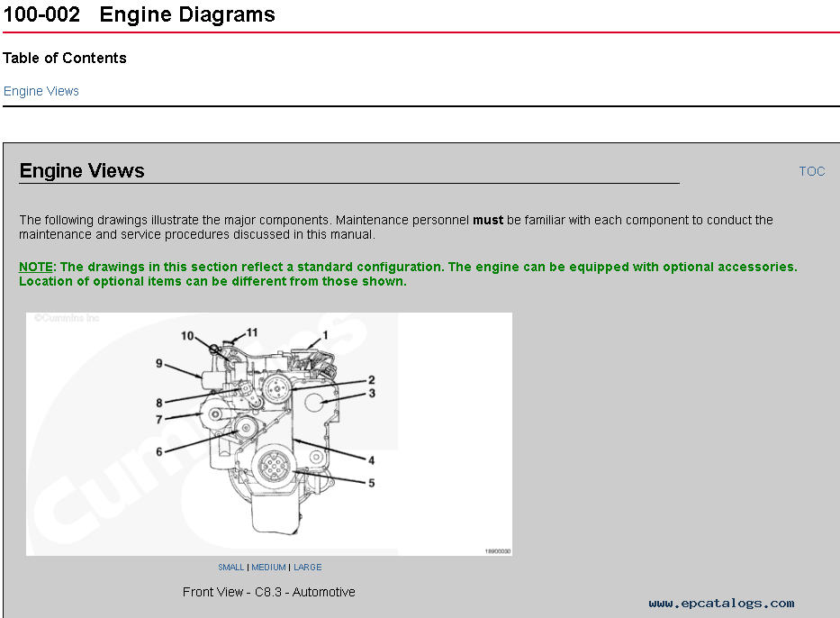This screenshot has width=840, height=618.
Task: Select the caption 'Front View - C8.3 - Automotive'
Action: point(269,592)
